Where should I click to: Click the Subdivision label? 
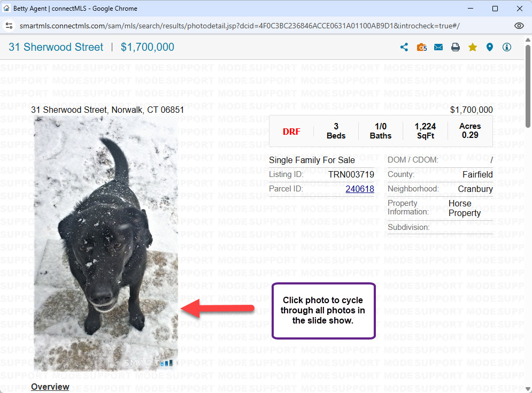click(408, 227)
